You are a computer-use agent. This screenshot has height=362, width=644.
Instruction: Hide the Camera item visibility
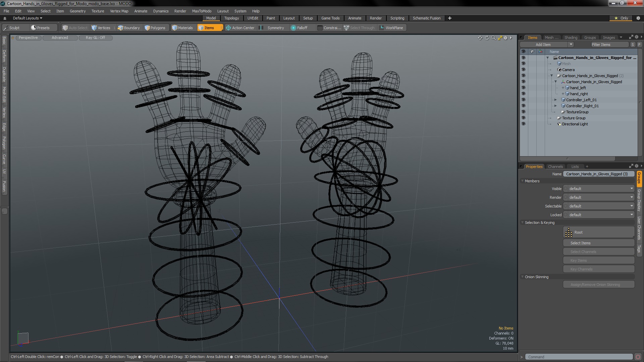(523, 70)
